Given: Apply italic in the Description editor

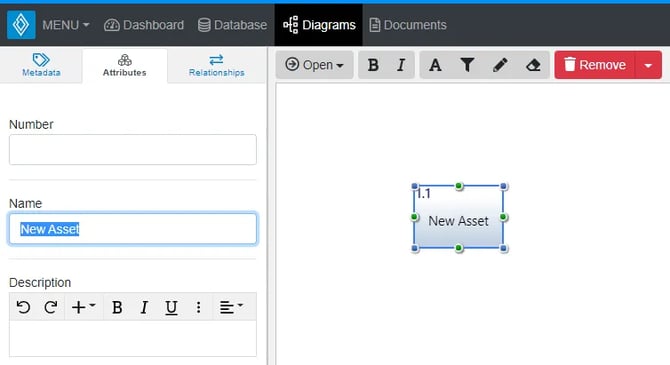Looking at the screenshot, I should 144,307.
